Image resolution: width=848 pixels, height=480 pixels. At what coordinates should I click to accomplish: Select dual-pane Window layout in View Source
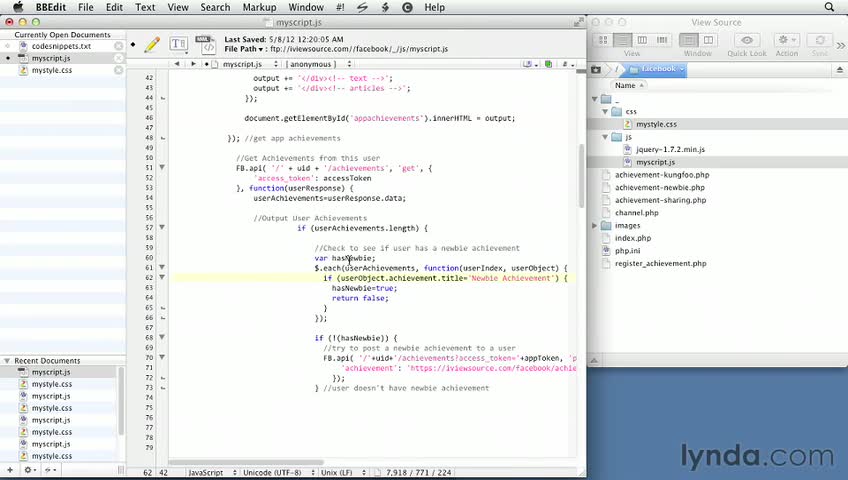[x=708, y=40]
